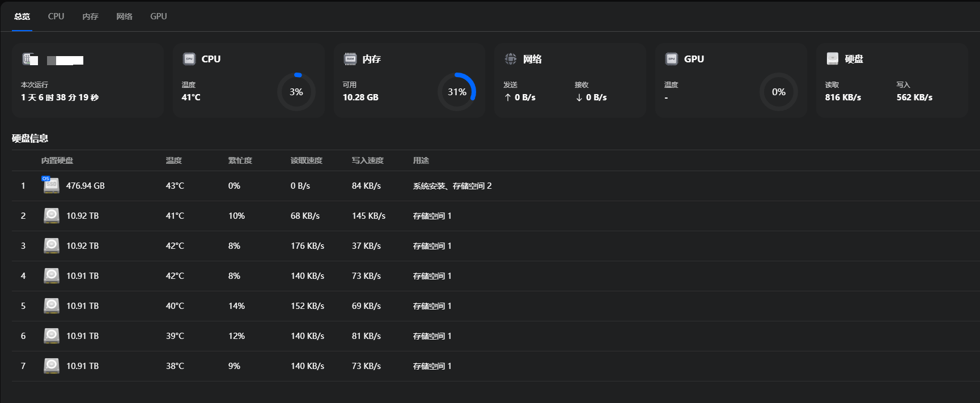Click the disk icon in row 5

coord(52,306)
